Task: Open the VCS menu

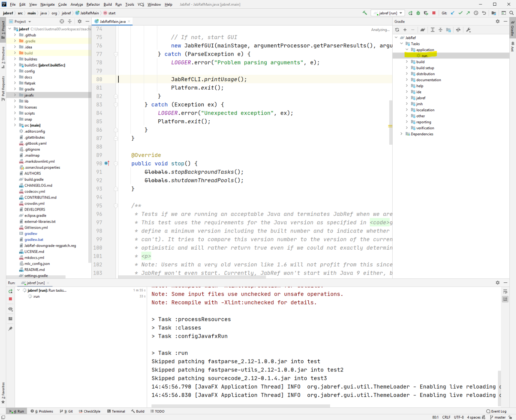Action: 141,4
